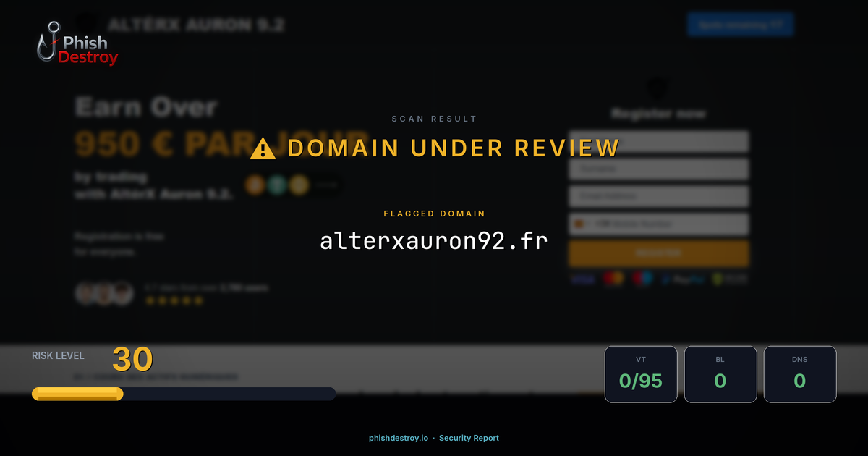The width and height of the screenshot is (868, 456).
Task: Click the first orange crypto coin icon
Action: click(255, 185)
